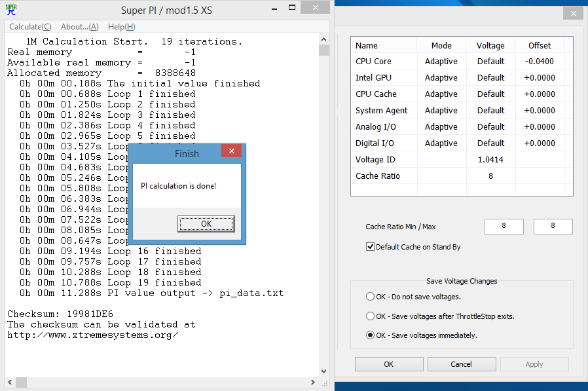Select the Digital I/O row name
Image resolution: width=588 pixels, height=391 pixels.
375,143
